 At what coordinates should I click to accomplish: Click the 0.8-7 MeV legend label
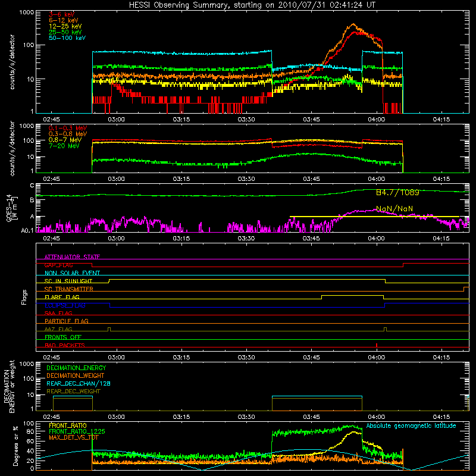click(x=65, y=140)
